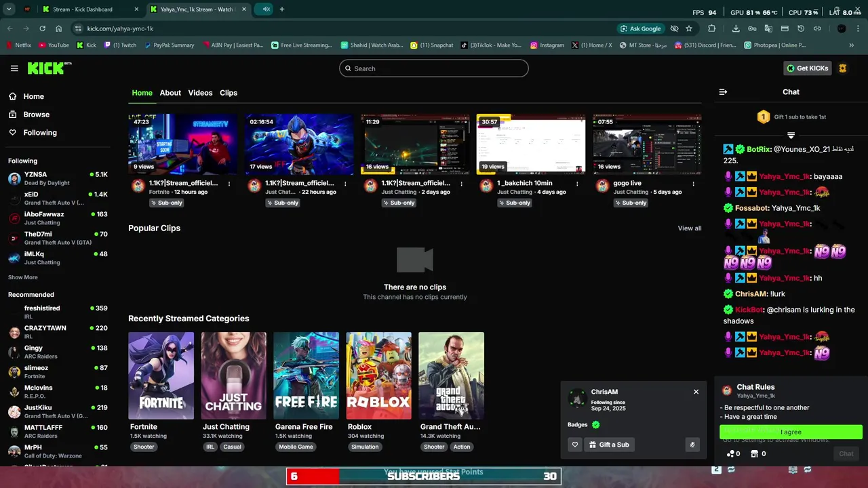Open the history clock icon in toolbar
868x488 pixels.
[x=801, y=28]
